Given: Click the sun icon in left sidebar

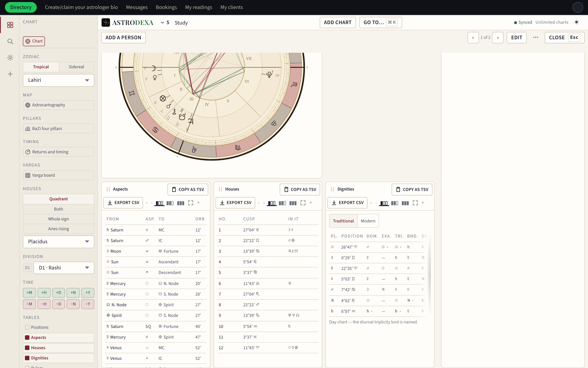Looking at the screenshot, I should [x=10, y=58].
